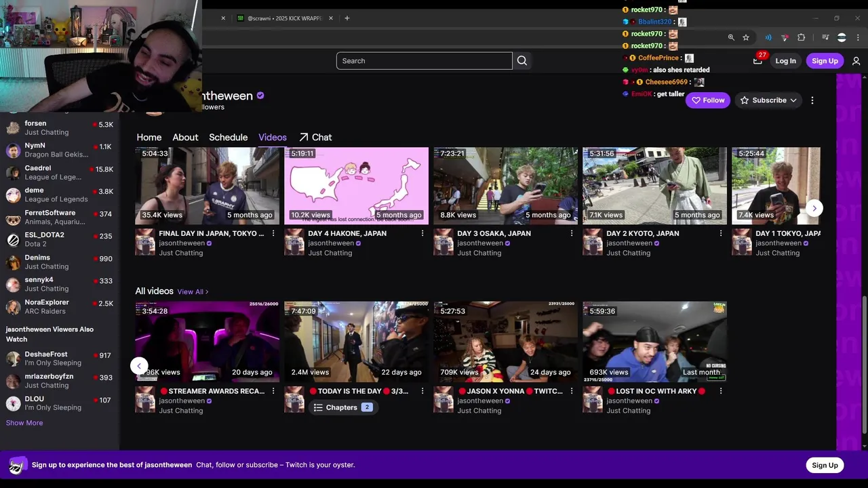
Task: Open the Home channel tab
Action: coord(149,137)
